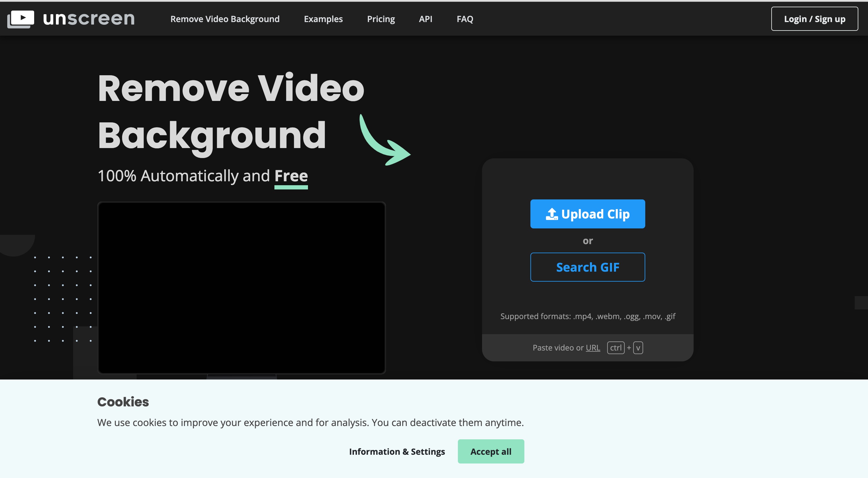Accept all cookies
This screenshot has width=868, height=478.
tap(491, 451)
